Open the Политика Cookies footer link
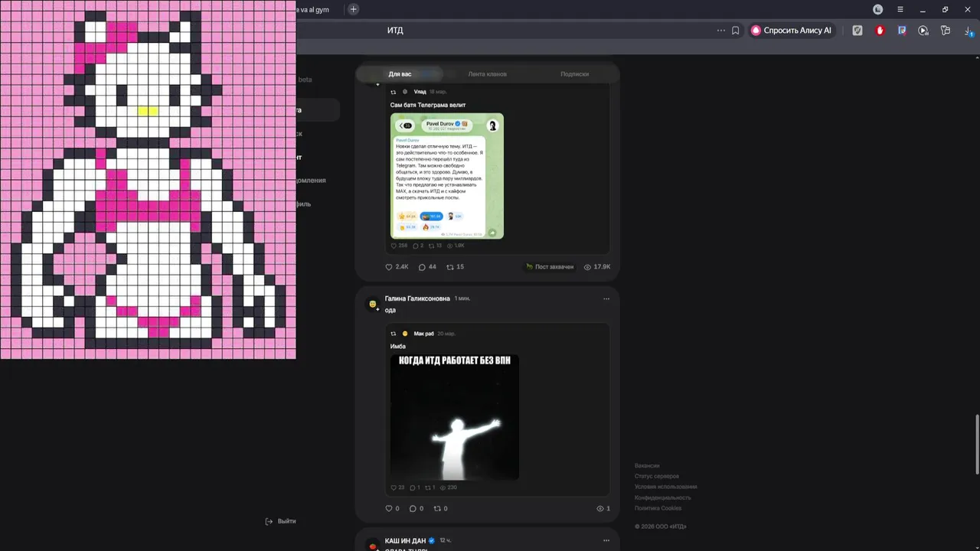The width and height of the screenshot is (980, 551). point(658,509)
